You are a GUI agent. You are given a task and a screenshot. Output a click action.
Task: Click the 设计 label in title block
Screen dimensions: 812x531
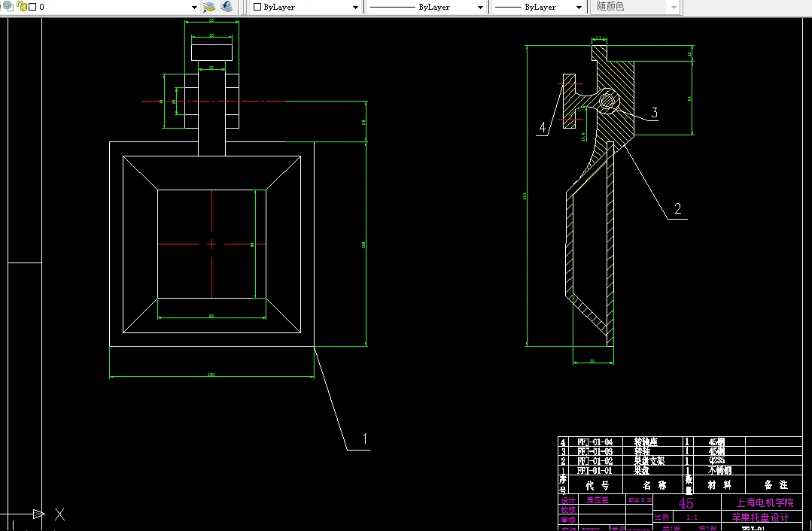[x=568, y=500]
